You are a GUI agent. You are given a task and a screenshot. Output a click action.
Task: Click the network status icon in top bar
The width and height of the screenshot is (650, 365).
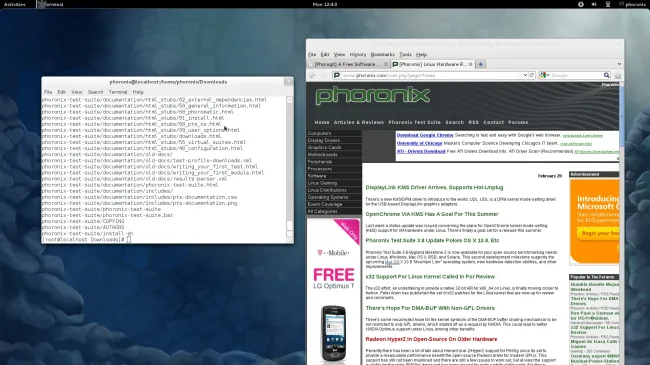tap(608, 4)
